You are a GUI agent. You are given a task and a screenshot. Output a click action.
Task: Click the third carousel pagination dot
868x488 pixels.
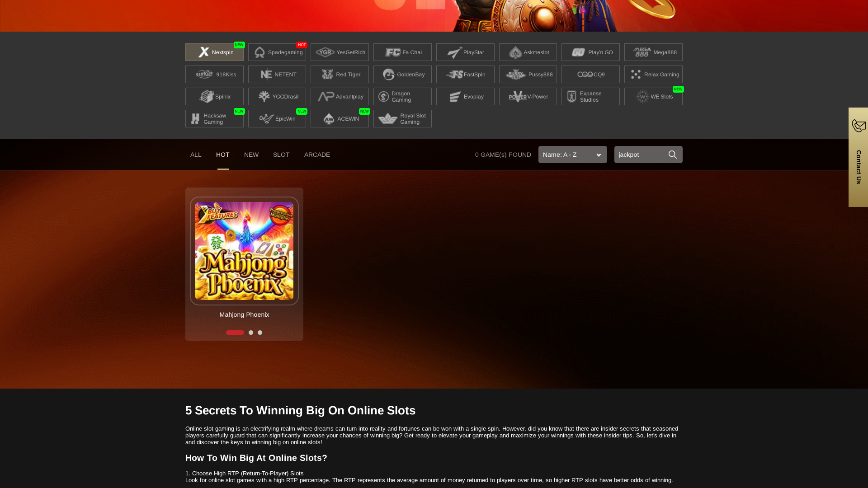pos(259,332)
